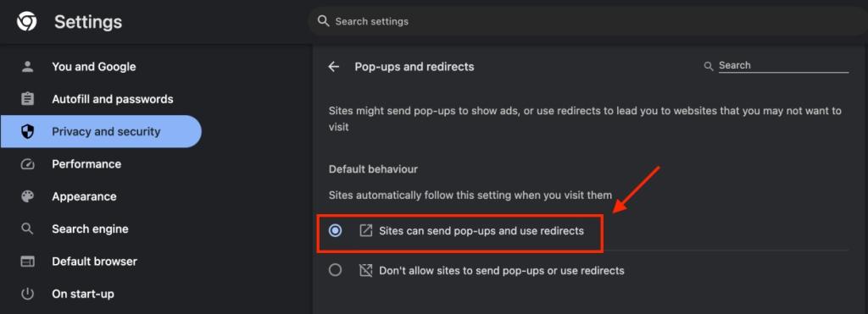Click the shield icon for Privacy and security

click(27, 131)
